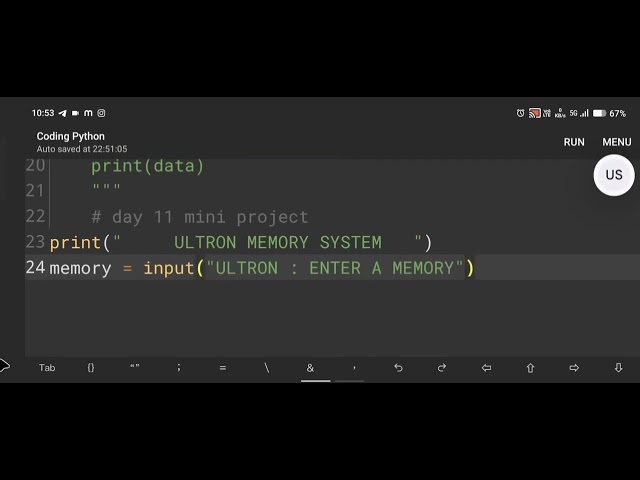Image resolution: width=640 pixels, height=480 pixels.
Task: Select line number 24 in gutter
Action: [x=35, y=268]
